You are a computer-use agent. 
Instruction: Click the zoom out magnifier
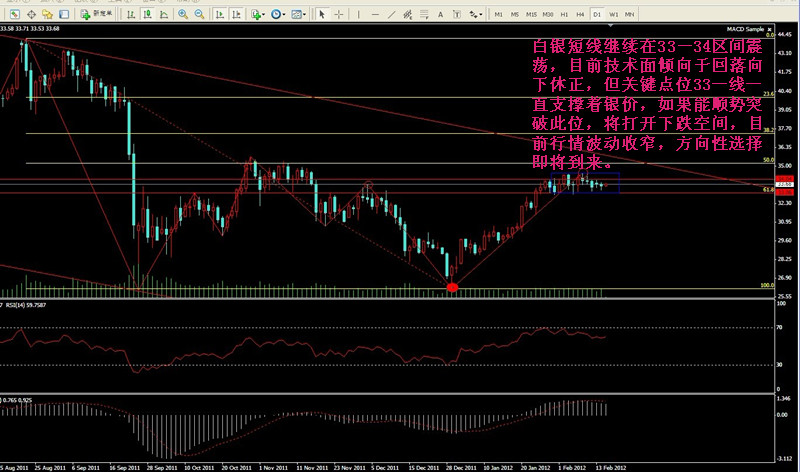(199, 14)
